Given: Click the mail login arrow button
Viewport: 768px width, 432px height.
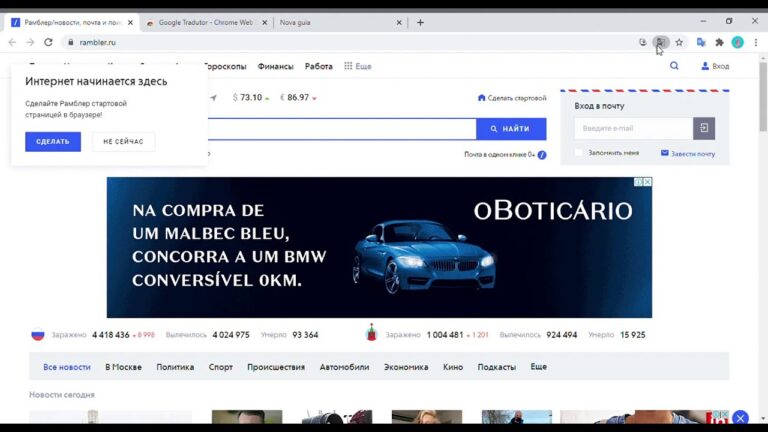Looking at the screenshot, I should 704,128.
